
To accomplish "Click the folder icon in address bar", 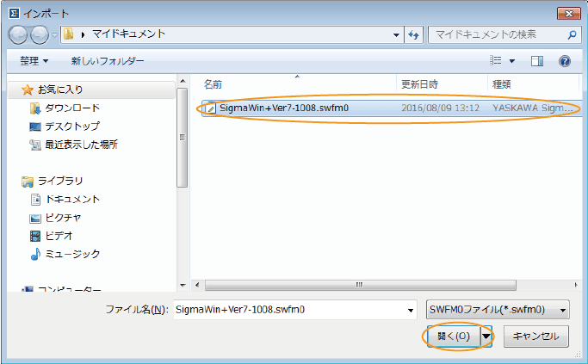I will 68,34.
